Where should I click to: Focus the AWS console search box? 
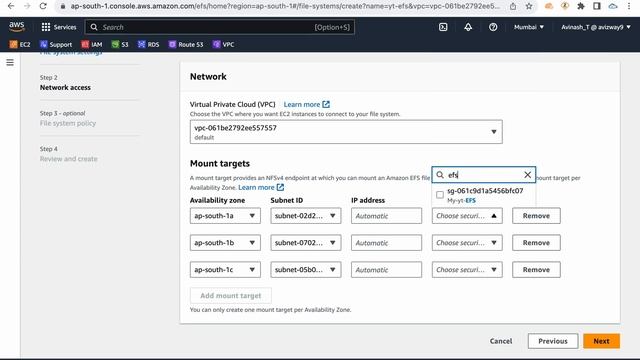(x=220, y=27)
